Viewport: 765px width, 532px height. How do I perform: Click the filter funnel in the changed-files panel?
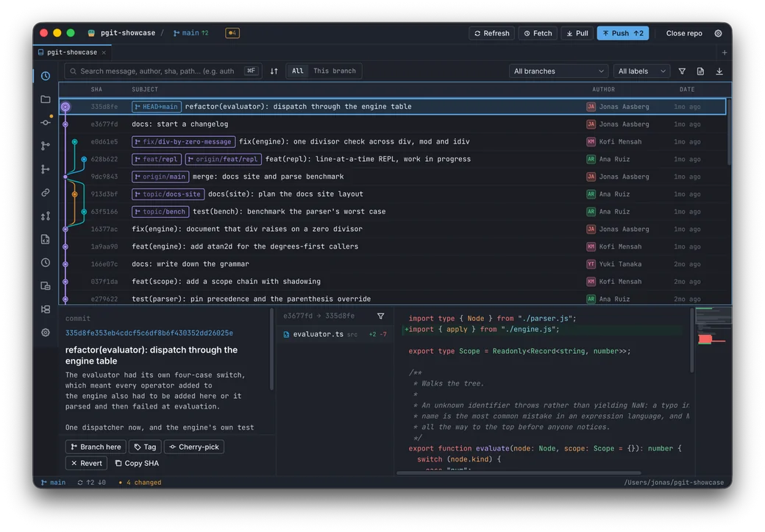click(x=380, y=316)
